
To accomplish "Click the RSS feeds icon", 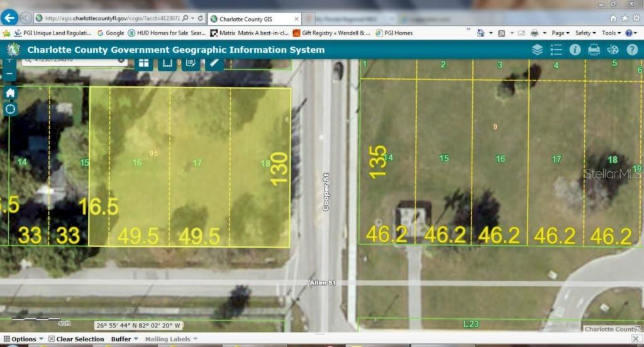I will click(501, 33).
